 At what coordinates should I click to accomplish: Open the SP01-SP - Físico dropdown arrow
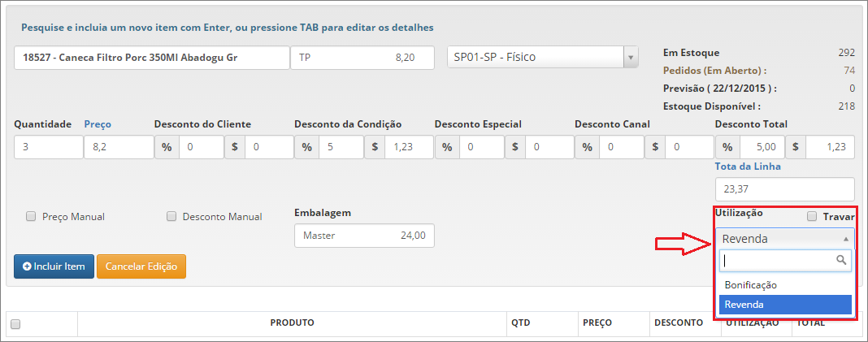click(631, 57)
